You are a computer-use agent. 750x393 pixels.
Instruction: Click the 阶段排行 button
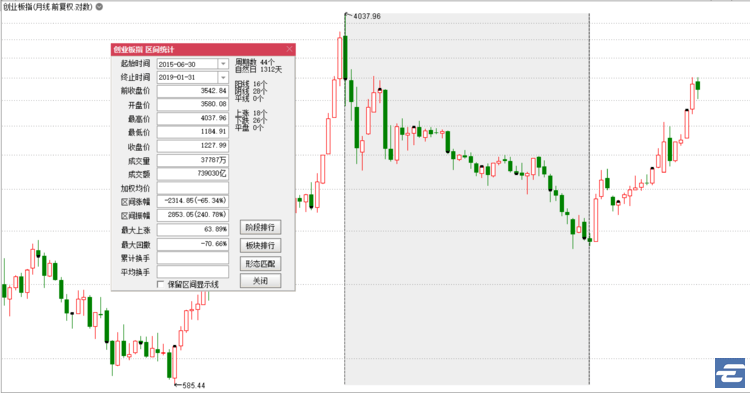click(x=260, y=227)
